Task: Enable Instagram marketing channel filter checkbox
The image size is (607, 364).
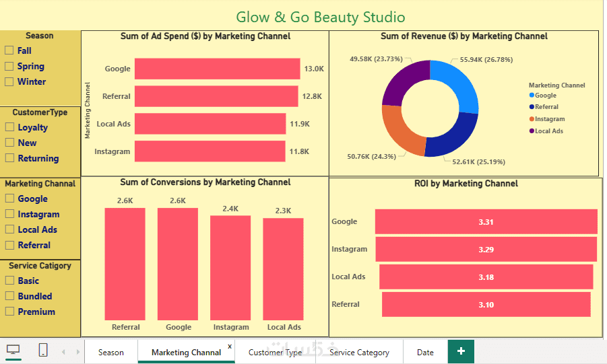Action: click(9, 214)
